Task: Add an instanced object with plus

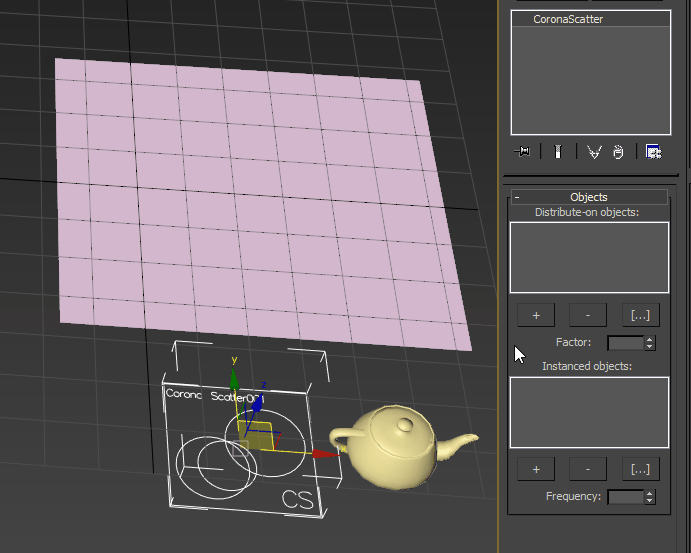Action: point(536,469)
